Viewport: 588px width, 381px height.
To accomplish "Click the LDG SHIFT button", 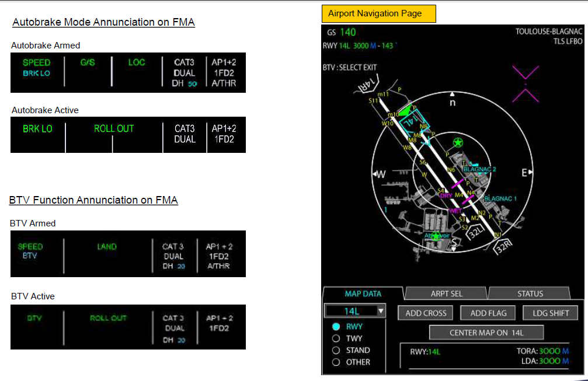I will coord(551,313).
